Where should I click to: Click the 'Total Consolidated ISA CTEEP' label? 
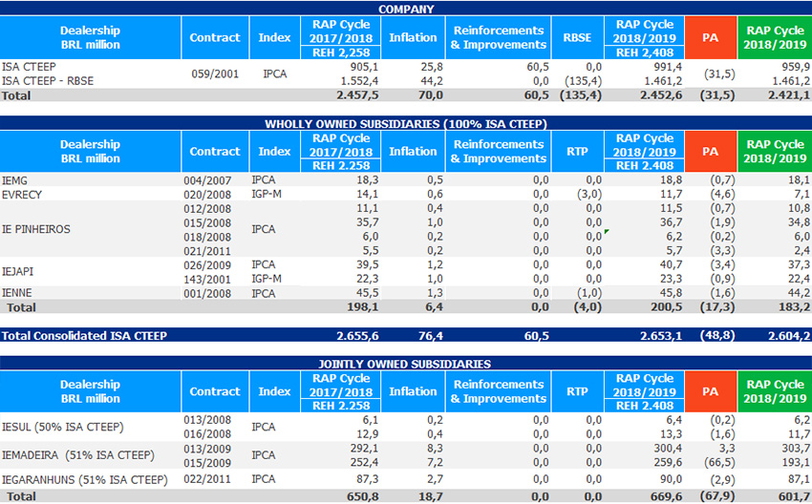click(84, 336)
